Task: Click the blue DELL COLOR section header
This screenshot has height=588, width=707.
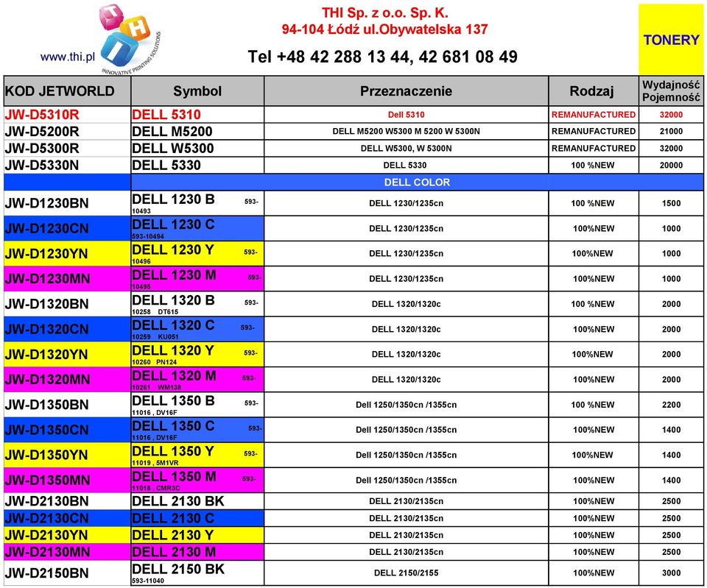Action: [417, 183]
